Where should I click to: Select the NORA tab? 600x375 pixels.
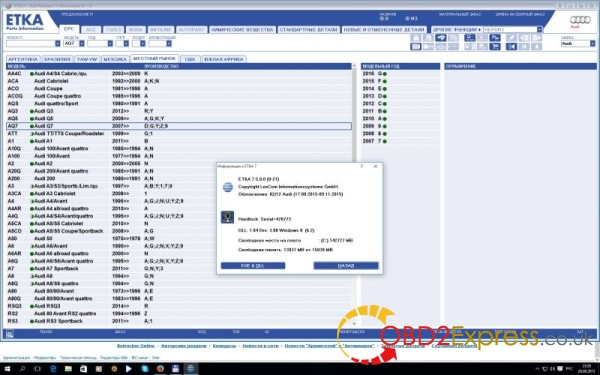135,29
